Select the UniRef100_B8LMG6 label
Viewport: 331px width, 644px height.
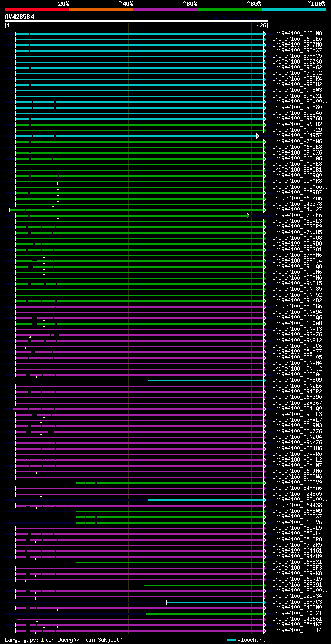coord(297,306)
